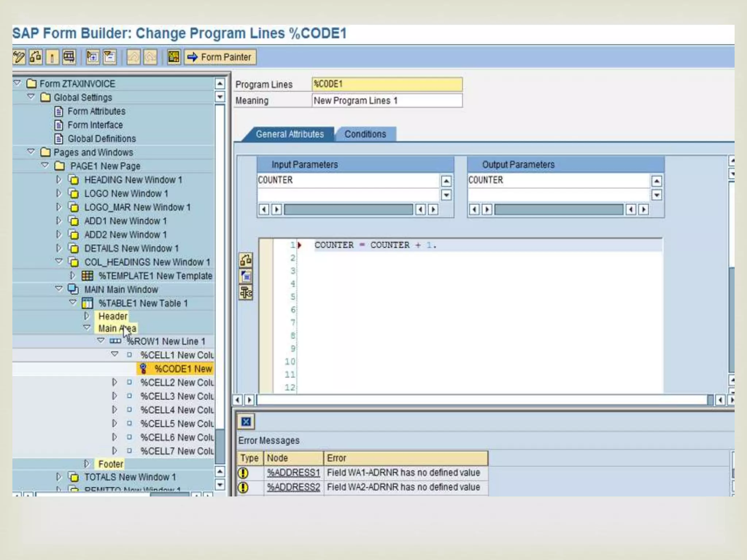Open the %ADDRESS1 node link in errors
The image size is (747, 560).
pos(293,472)
